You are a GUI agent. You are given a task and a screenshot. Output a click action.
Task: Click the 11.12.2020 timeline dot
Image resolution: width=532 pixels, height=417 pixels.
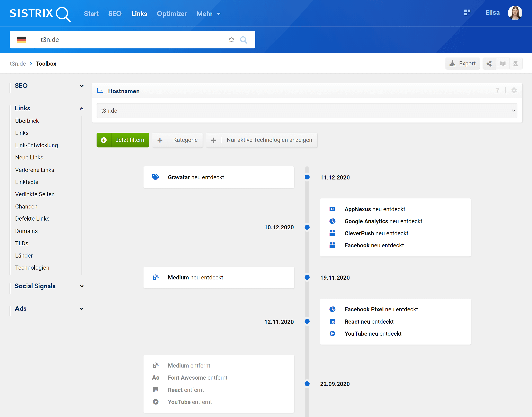point(307,177)
